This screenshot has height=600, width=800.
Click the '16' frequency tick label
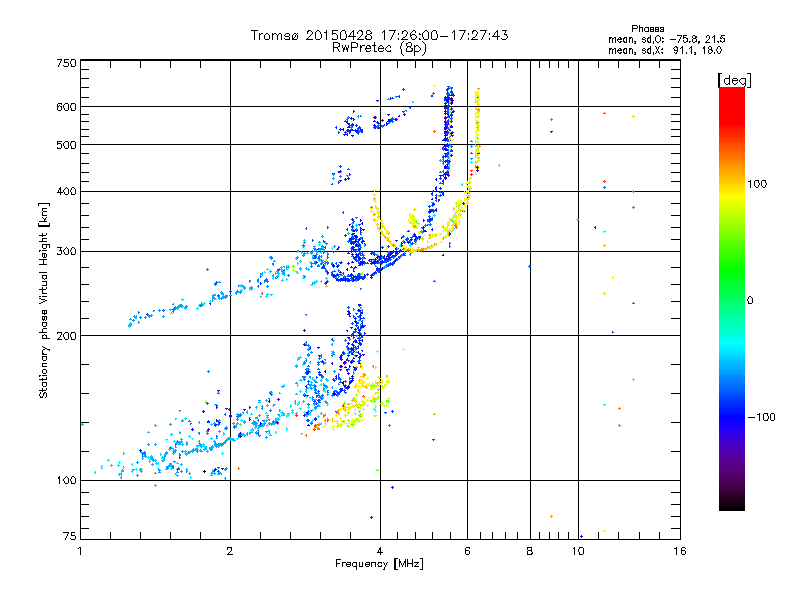click(680, 551)
